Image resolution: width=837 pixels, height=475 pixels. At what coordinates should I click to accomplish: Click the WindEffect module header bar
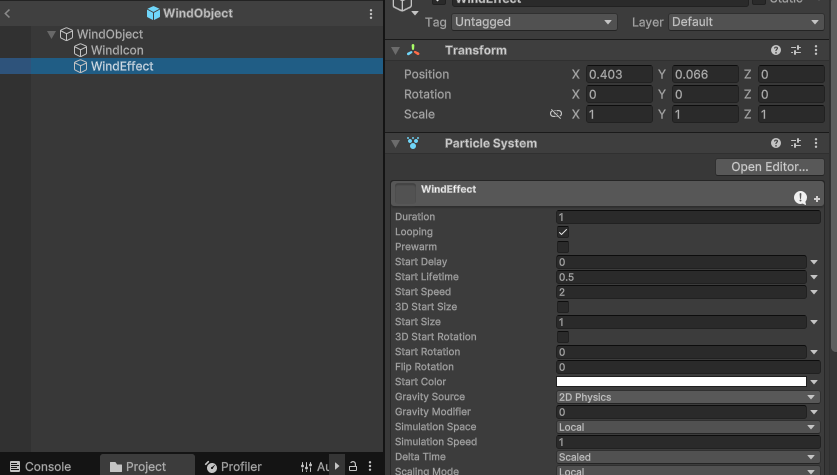[607, 193]
